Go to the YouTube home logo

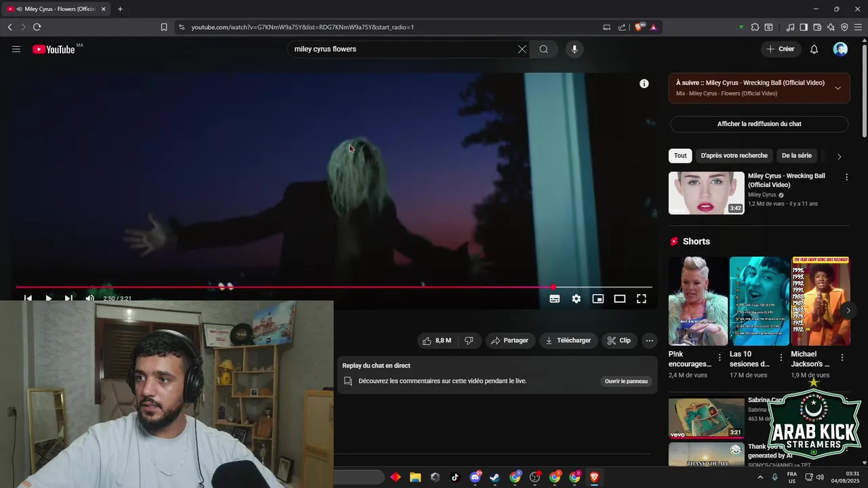[x=54, y=49]
